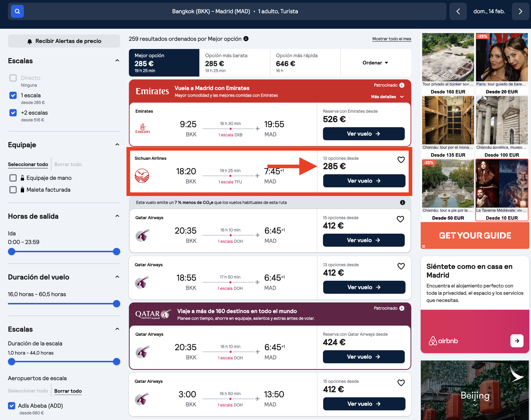Viewport: 531px width, 420px height.
Task: Click right handle of Duración del vuelo slider
Action: pyautogui.click(x=116, y=304)
